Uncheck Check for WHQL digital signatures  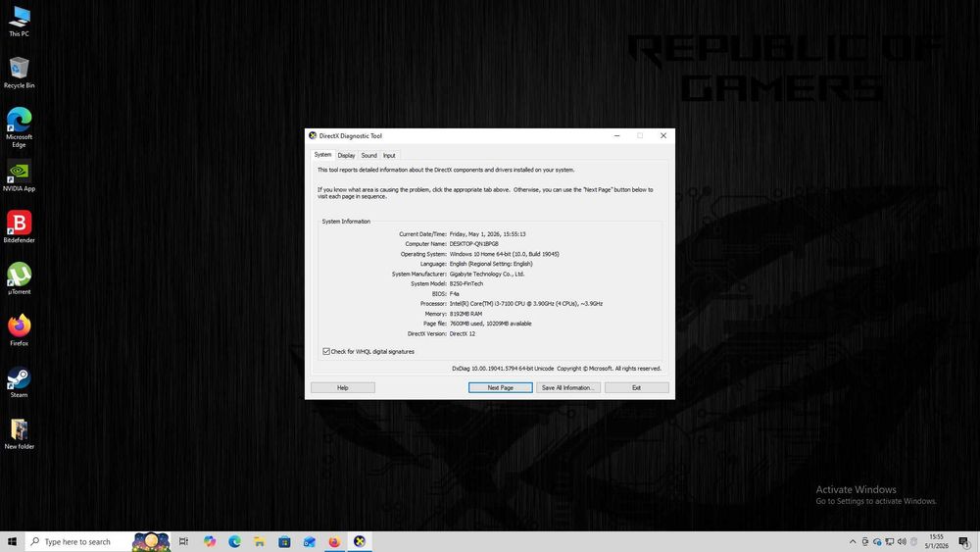pyautogui.click(x=326, y=351)
